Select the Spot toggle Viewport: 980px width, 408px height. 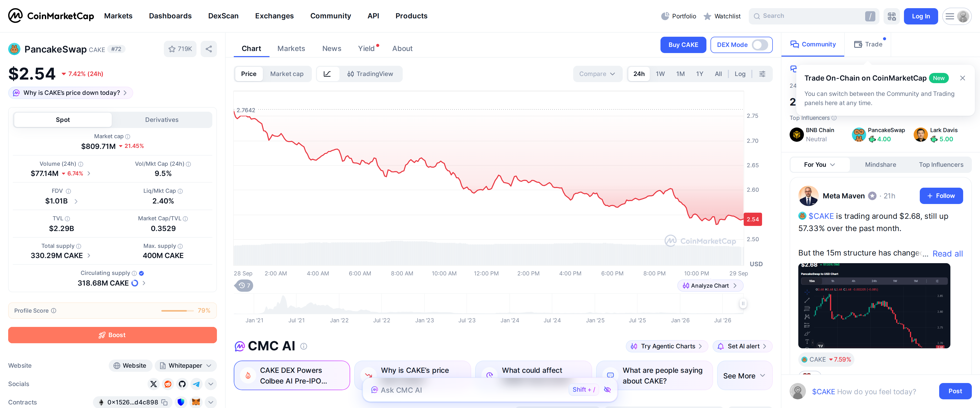pos(63,120)
